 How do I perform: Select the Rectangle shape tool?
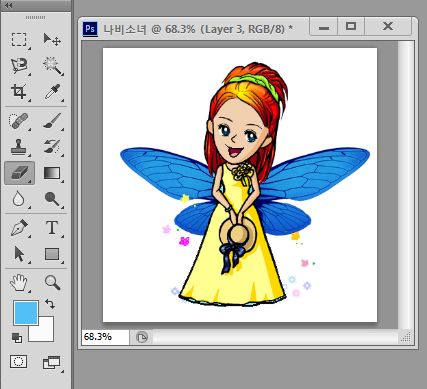52,254
